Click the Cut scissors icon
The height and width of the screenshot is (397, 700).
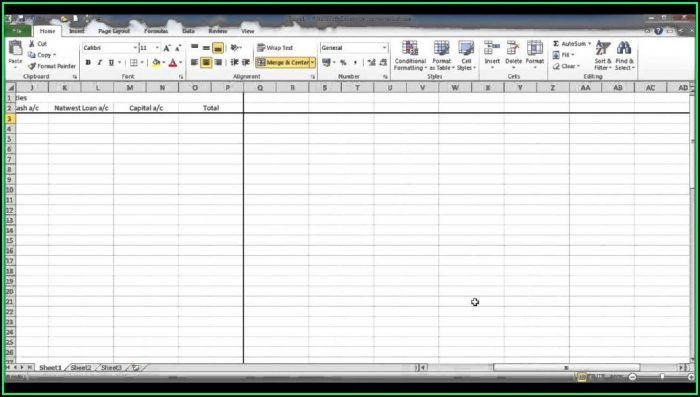pos(32,44)
